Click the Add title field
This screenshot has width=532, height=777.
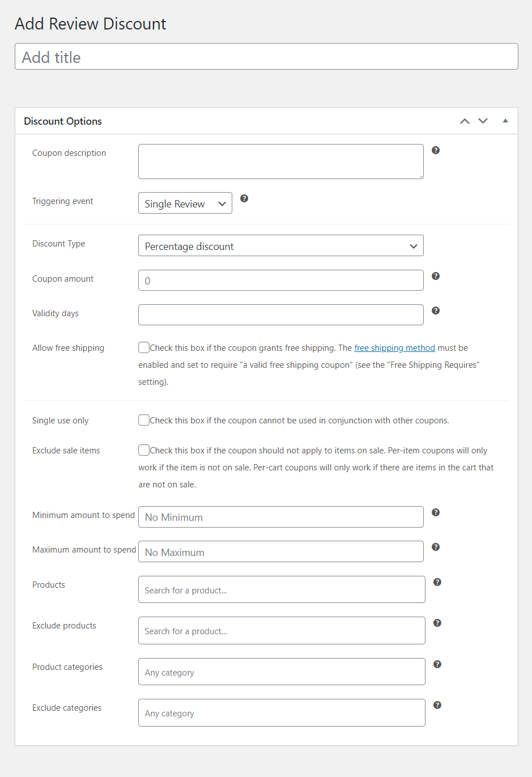click(x=266, y=57)
